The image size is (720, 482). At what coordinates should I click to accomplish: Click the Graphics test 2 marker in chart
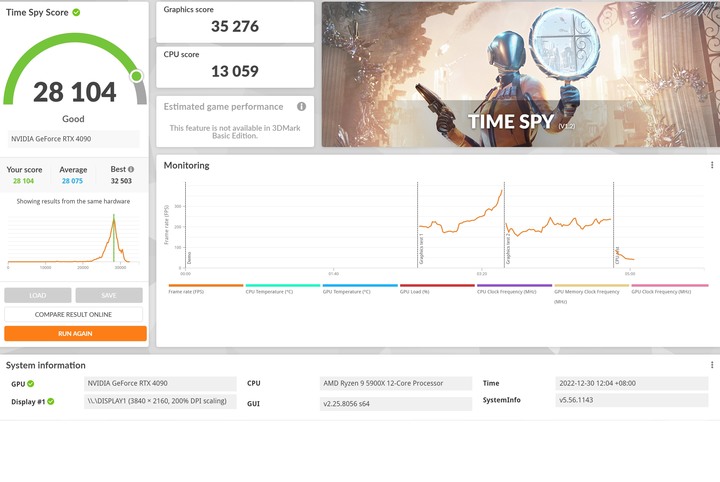[x=507, y=249]
